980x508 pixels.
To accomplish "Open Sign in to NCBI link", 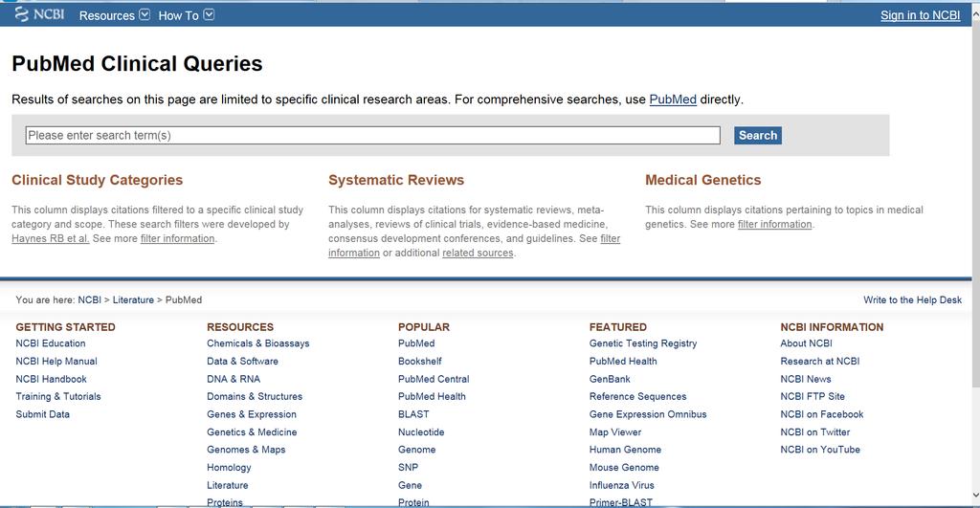I will 920,15.
